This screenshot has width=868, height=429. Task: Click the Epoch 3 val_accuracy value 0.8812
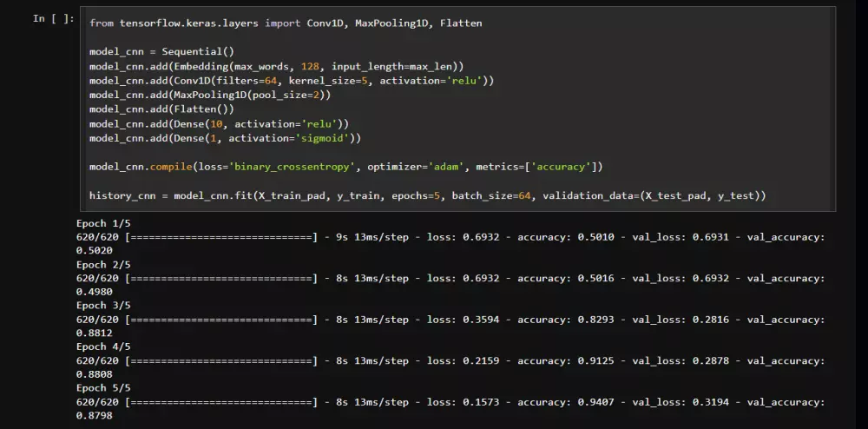pos(94,333)
